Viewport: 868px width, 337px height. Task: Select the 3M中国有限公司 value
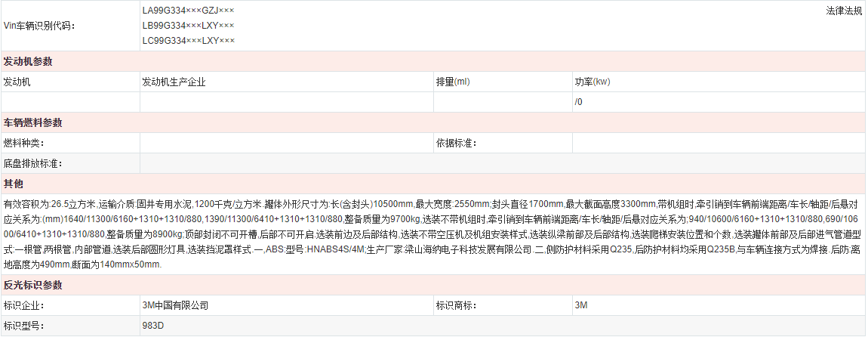click(x=174, y=305)
